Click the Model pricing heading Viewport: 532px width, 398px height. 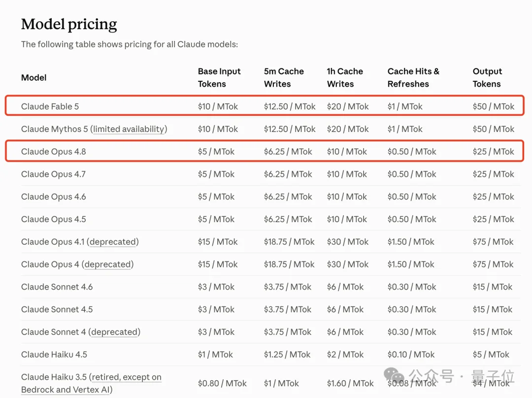point(69,25)
